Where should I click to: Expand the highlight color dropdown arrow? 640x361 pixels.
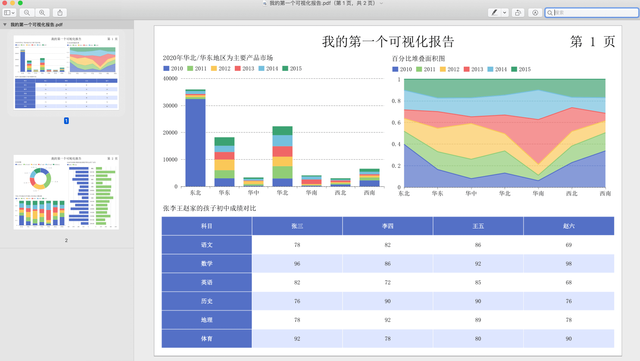504,13
